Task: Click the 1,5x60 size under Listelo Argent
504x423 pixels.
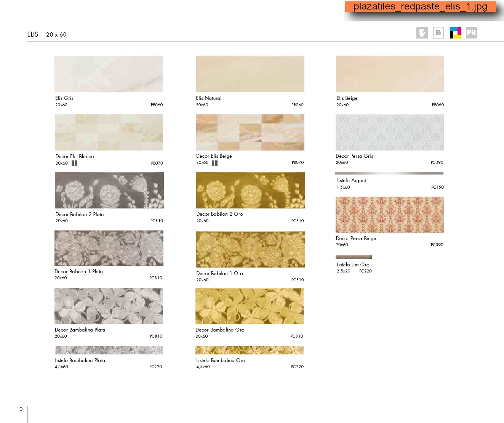Action: 343,187
